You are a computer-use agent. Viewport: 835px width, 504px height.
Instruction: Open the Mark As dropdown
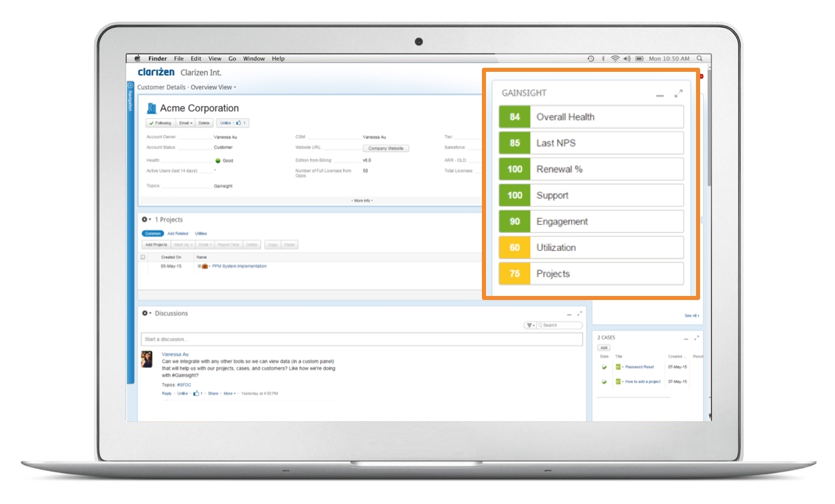(183, 245)
